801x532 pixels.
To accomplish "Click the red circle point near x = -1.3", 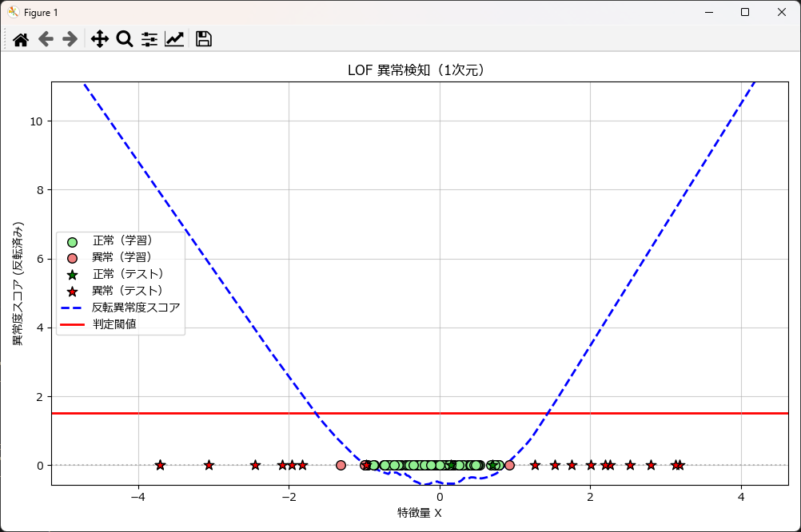I will 341,465.
